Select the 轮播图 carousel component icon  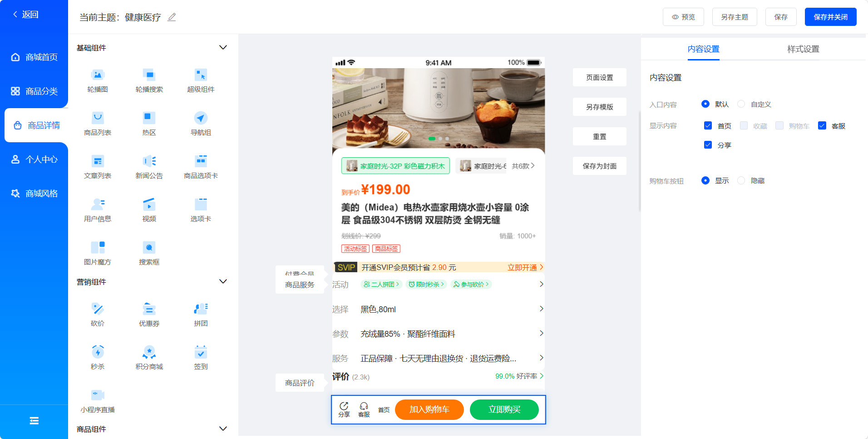point(98,75)
